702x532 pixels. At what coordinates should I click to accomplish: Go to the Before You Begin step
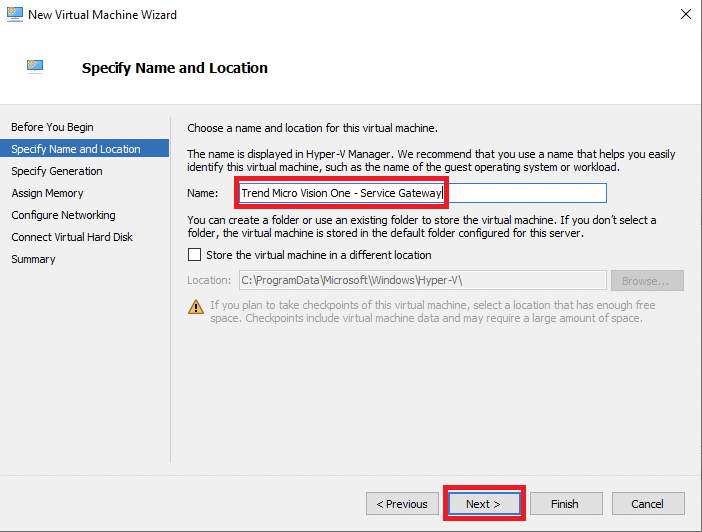(x=52, y=127)
